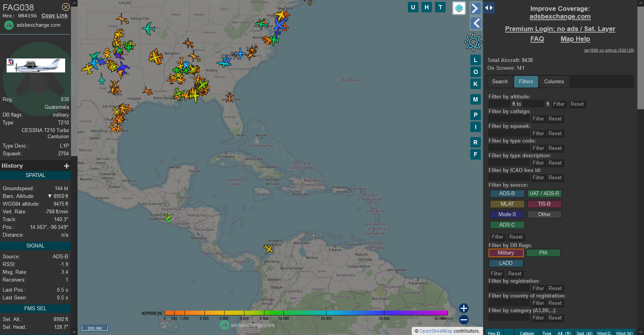Screen dimensions: 644x335
Task: Click the right-chevron expand sidebar button
Action: point(476,8)
